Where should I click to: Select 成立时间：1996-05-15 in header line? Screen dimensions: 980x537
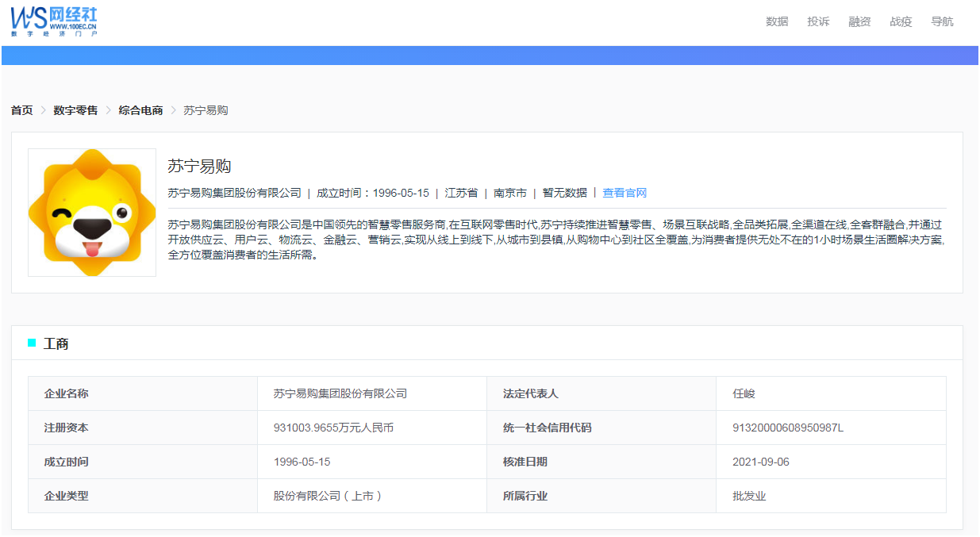(373, 193)
